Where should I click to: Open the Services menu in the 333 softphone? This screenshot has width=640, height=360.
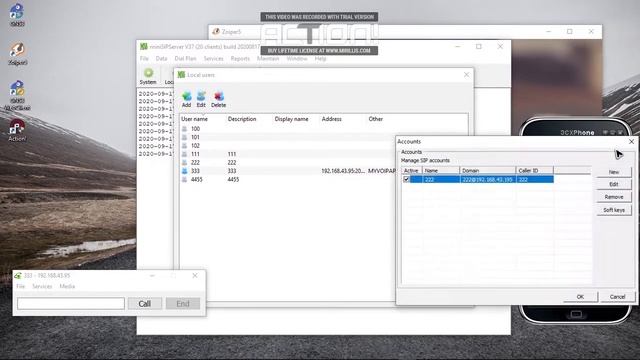[x=42, y=287]
